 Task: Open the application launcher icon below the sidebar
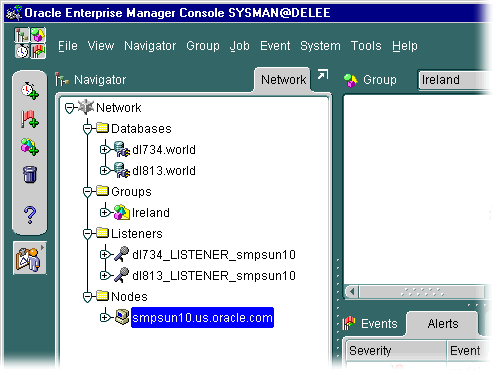(30, 258)
